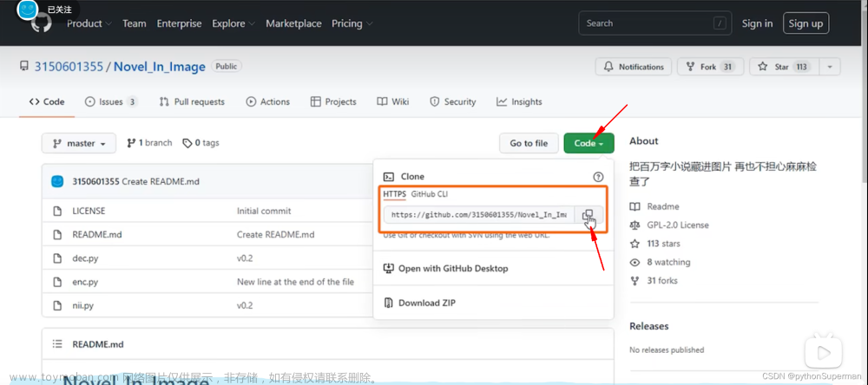Image resolution: width=868 pixels, height=385 pixels.
Task: Choose Open with GitHub Desktop
Action: click(445, 268)
